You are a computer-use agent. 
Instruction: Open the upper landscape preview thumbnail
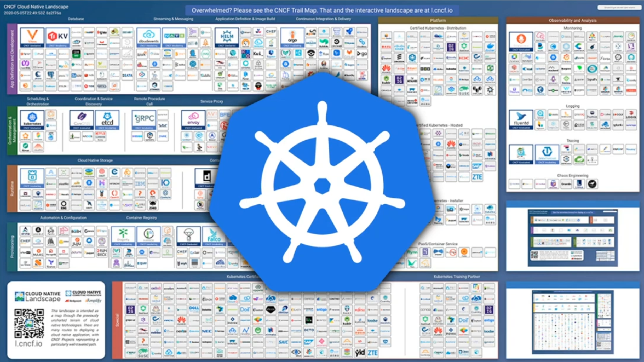pos(572,237)
